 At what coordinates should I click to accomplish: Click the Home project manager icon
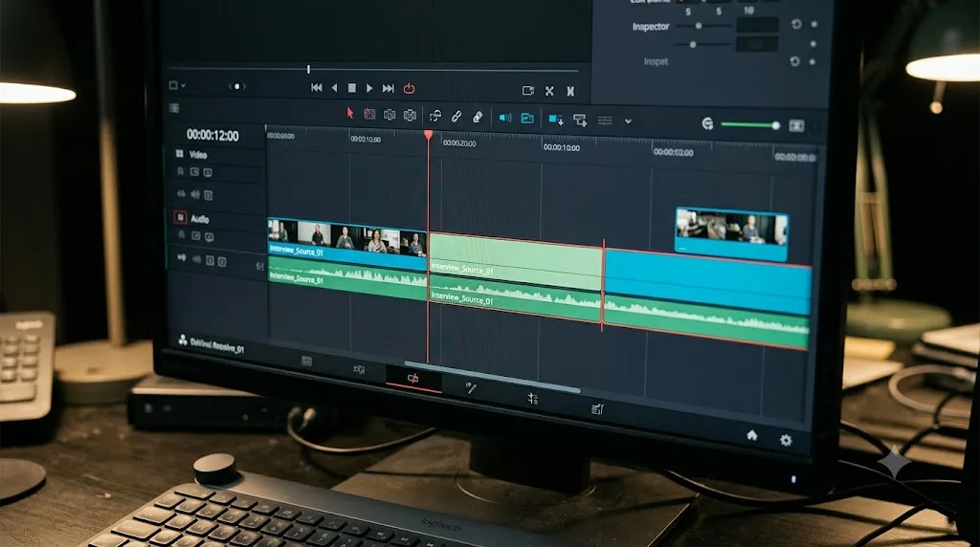[752, 435]
